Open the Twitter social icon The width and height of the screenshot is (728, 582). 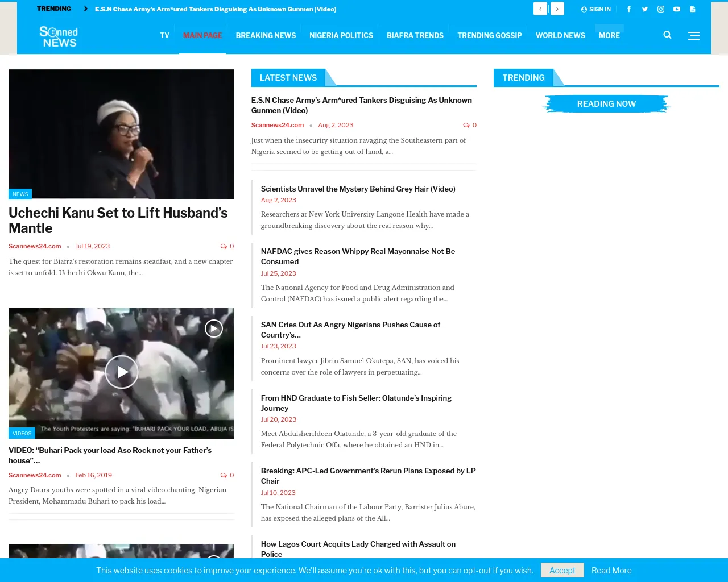click(645, 9)
